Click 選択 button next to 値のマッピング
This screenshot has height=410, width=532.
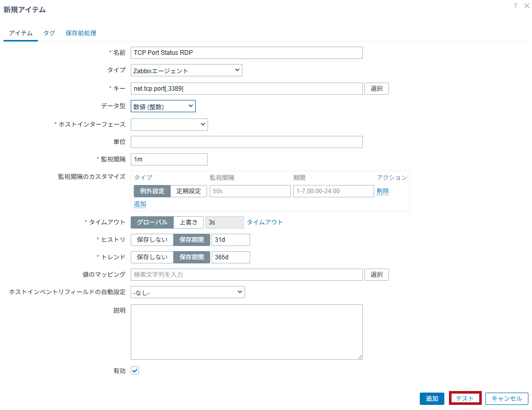(x=377, y=275)
